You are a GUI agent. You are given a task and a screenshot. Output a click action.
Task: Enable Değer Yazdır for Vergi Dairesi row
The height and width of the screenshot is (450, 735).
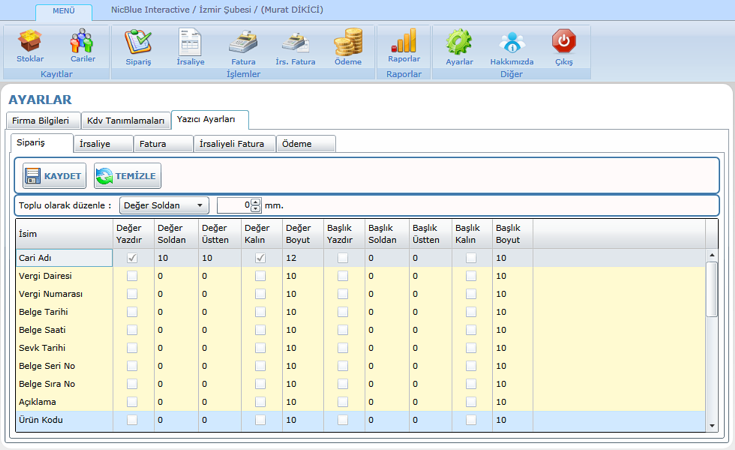click(132, 276)
